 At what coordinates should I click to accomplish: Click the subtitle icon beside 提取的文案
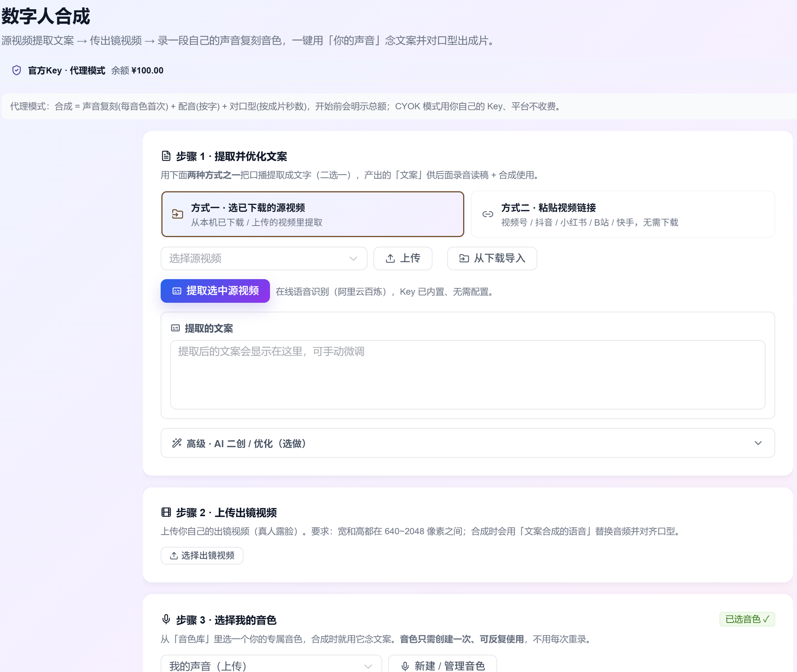pos(175,328)
